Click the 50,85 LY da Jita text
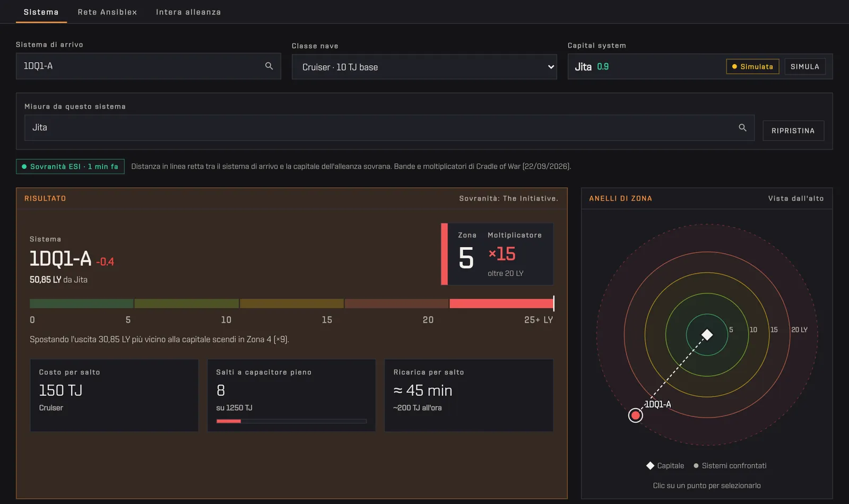Screen dimensions: 849x504 (58, 280)
